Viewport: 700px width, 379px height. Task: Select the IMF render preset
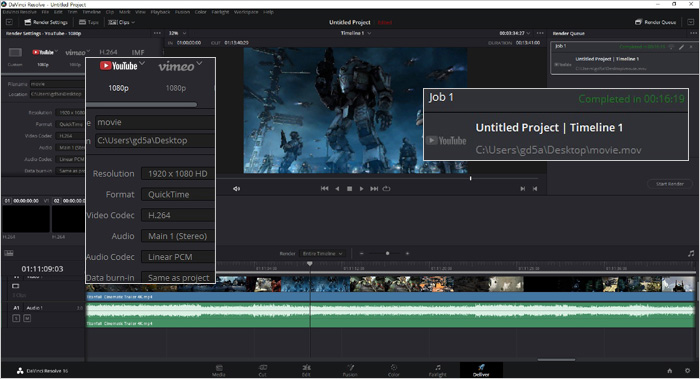[138, 52]
